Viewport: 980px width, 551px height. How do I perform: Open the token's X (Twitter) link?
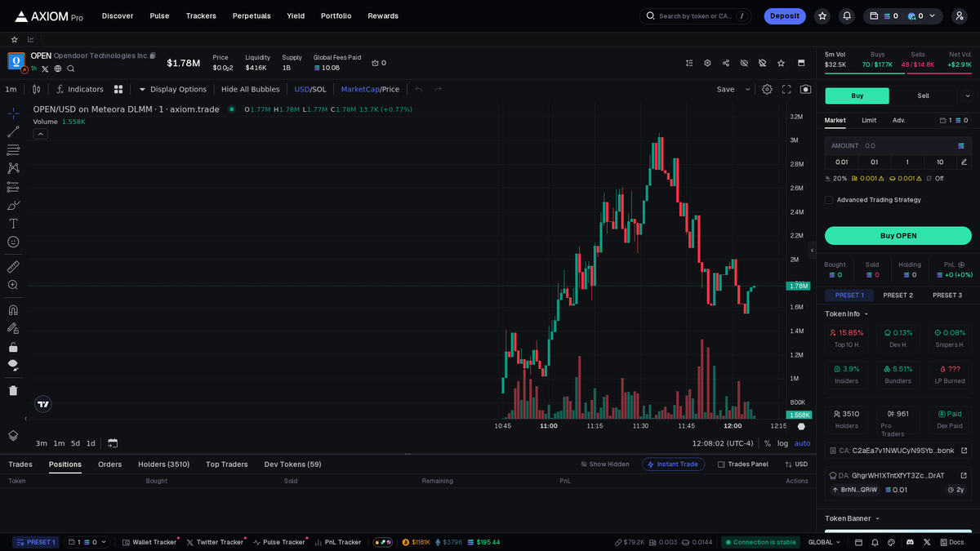(x=45, y=69)
